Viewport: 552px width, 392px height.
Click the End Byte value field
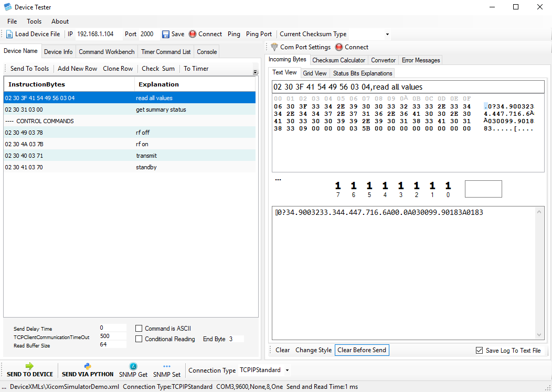pyautogui.click(x=236, y=339)
